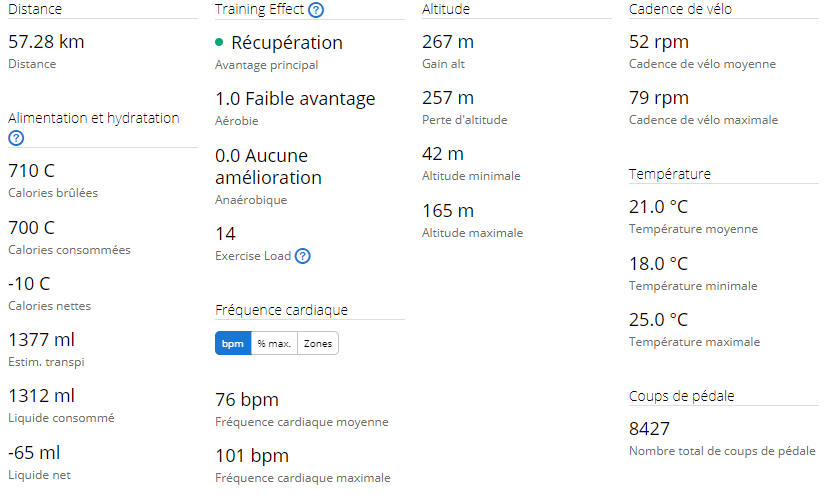Click the 267 m Gain alt value
This screenshot has height=504, width=834.
click(x=448, y=41)
